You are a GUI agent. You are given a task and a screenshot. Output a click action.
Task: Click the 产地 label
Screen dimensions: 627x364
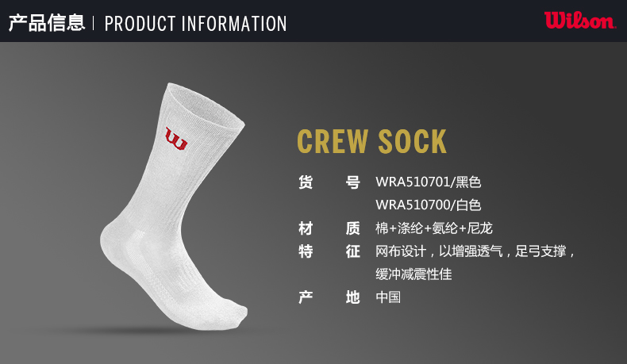(329, 297)
